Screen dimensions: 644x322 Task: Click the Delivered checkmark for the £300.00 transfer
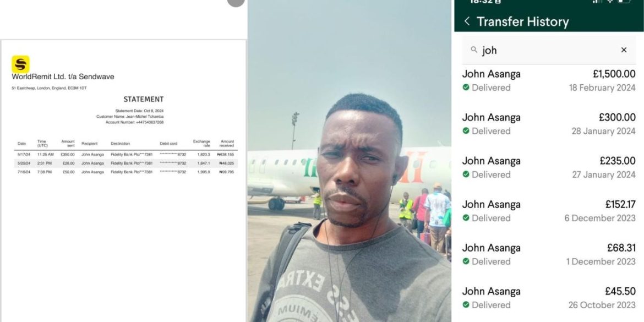pyautogui.click(x=466, y=130)
